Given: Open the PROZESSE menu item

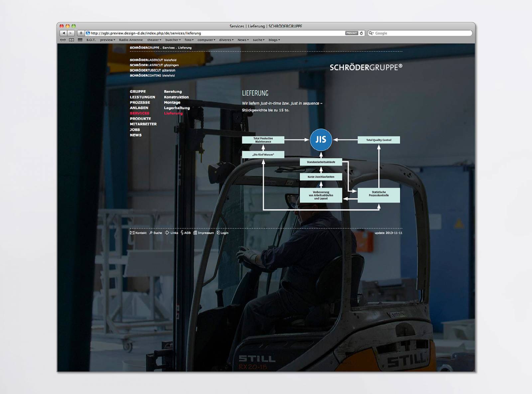Looking at the screenshot, I should click(140, 102).
